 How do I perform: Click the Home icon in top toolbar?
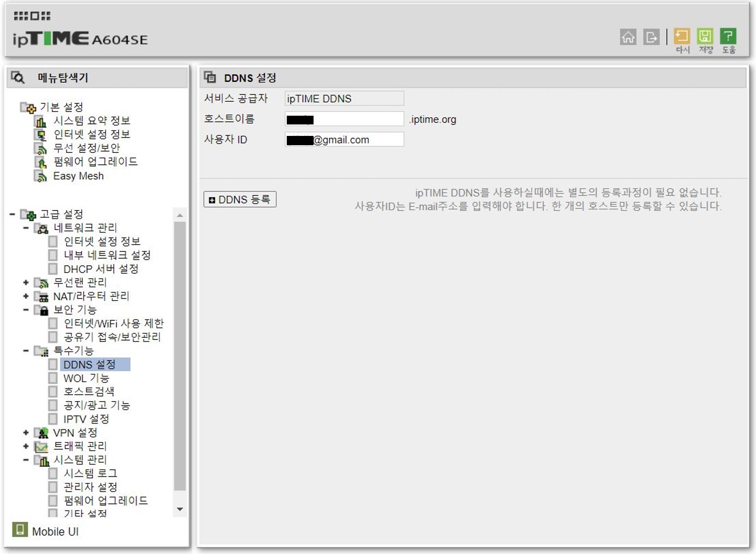[x=628, y=37]
